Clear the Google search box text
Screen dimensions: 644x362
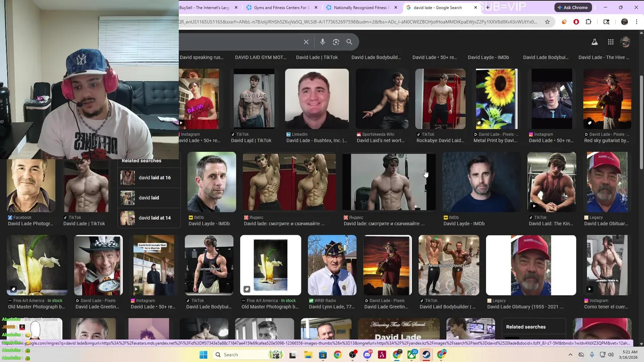point(306,42)
